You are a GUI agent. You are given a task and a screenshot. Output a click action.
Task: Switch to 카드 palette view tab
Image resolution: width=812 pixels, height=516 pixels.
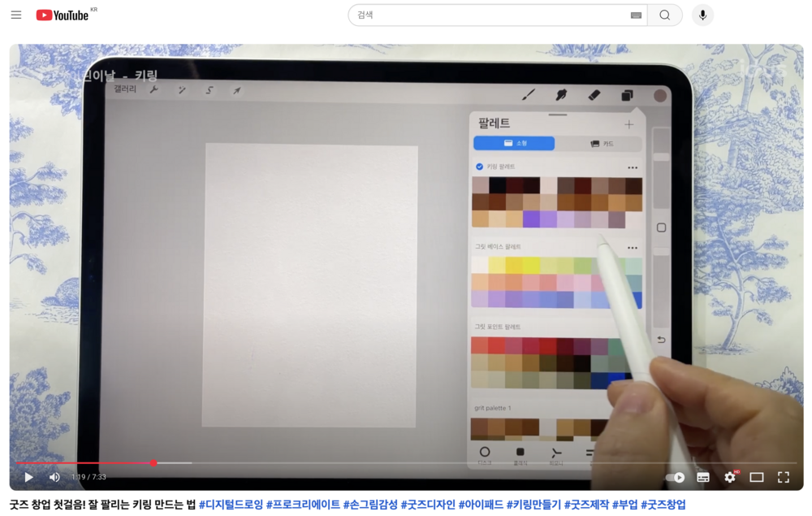pyautogui.click(x=601, y=143)
